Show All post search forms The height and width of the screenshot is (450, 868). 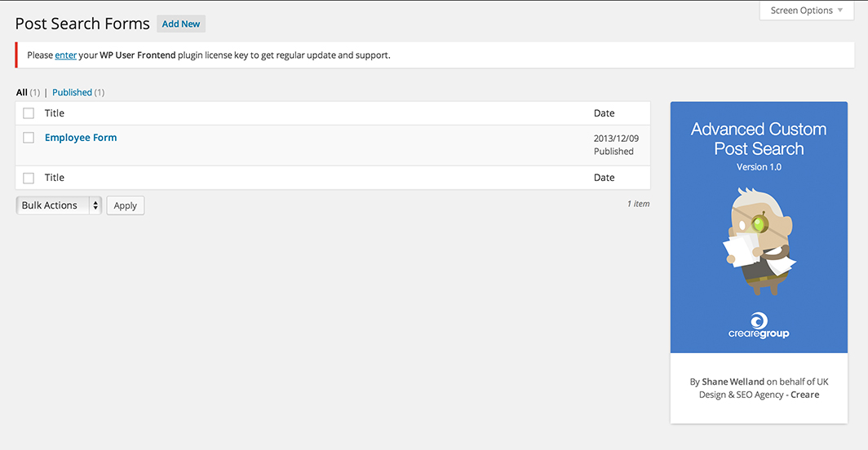pos(22,92)
